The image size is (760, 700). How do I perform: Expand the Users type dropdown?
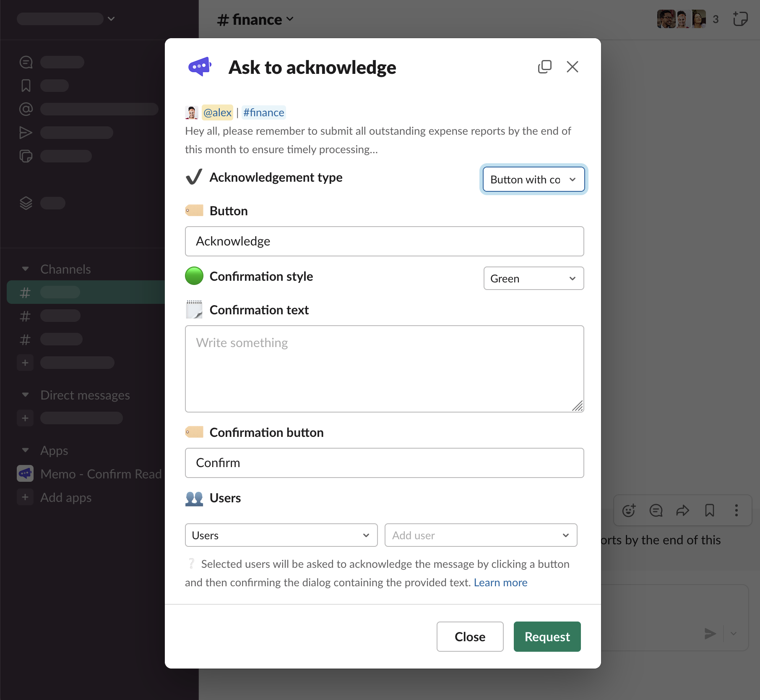[x=281, y=535]
